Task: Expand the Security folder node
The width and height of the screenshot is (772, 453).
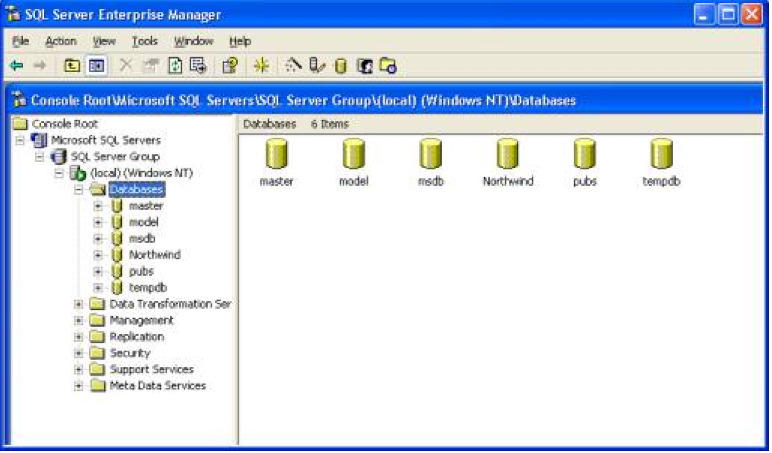Action: [x=79, y=353]
